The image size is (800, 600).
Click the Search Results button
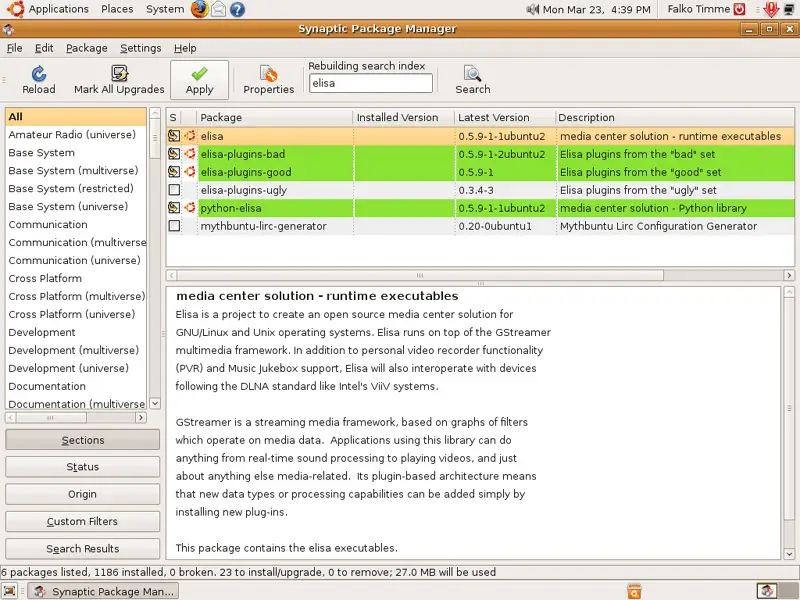83,548
